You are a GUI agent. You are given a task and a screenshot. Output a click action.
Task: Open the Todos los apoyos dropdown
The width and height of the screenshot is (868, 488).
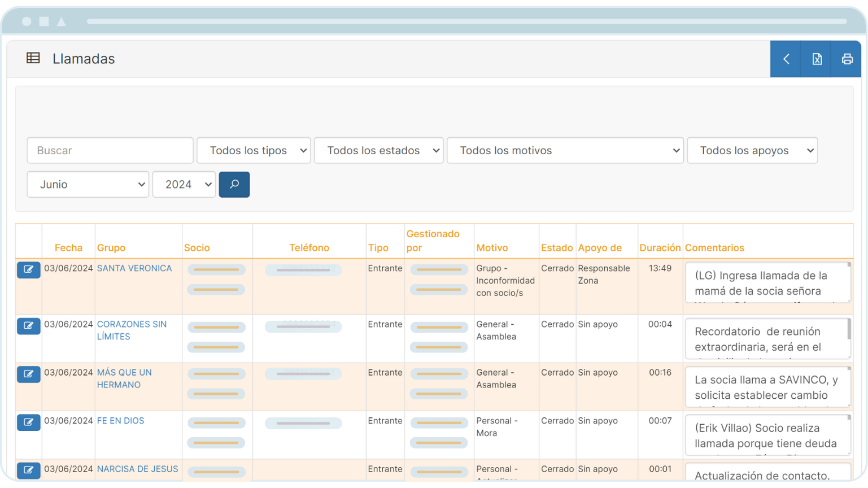[752, 150]
